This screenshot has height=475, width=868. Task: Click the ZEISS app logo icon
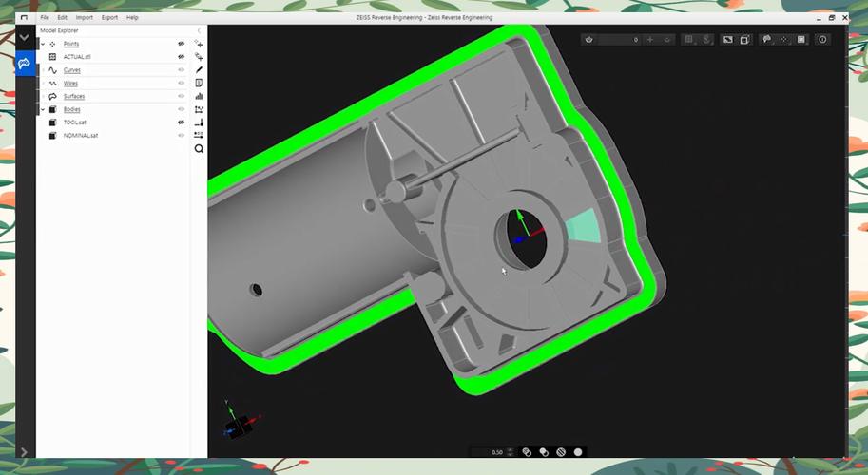point(24,18)
